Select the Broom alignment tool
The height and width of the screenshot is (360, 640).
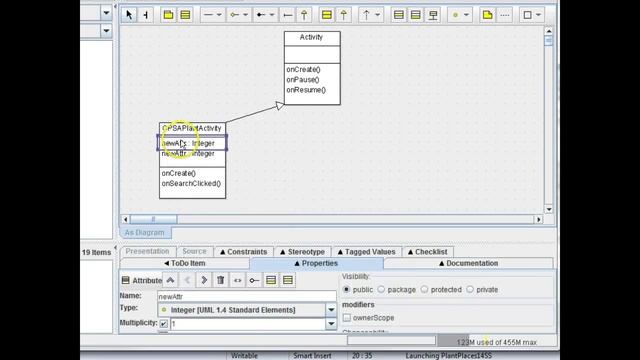[x=146, y=15]
